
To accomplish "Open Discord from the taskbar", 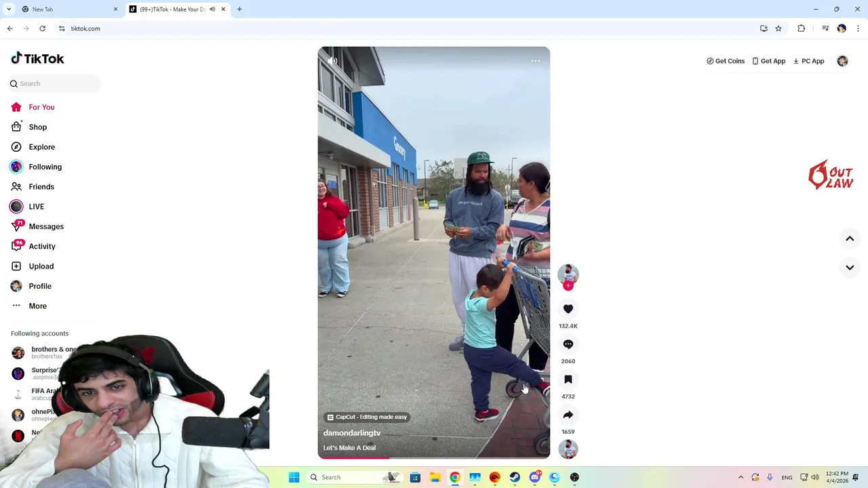I will tap(534, 477).
